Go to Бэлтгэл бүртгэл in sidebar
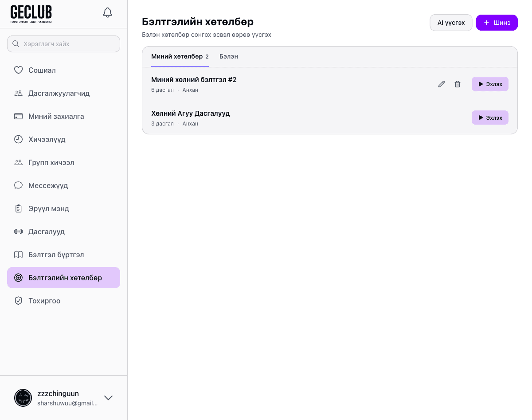 coord(56,255)
